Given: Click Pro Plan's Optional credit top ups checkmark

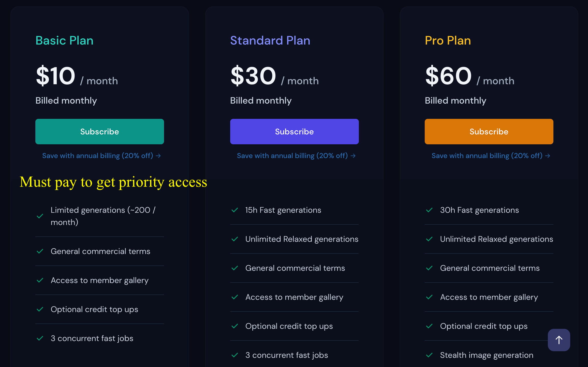Looking at the screenshot, I should tap(429, 326).
